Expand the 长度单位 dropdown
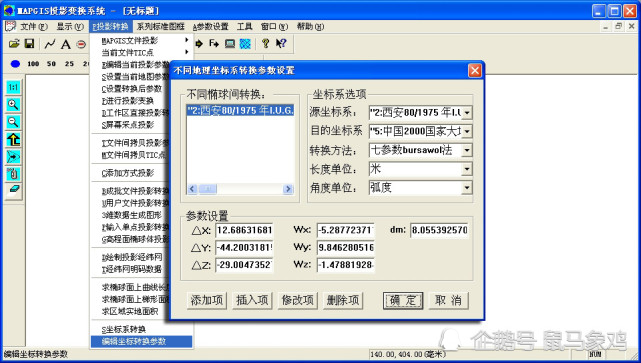 pos(467,169)
